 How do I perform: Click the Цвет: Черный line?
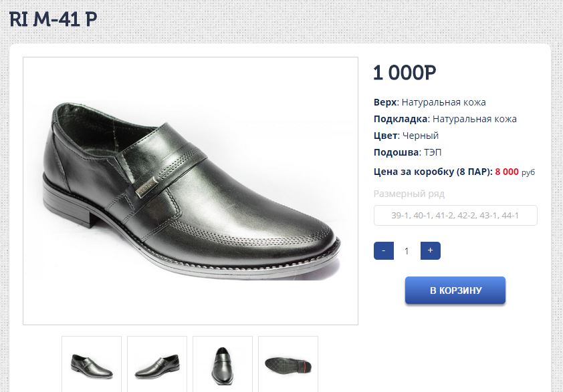406,136
